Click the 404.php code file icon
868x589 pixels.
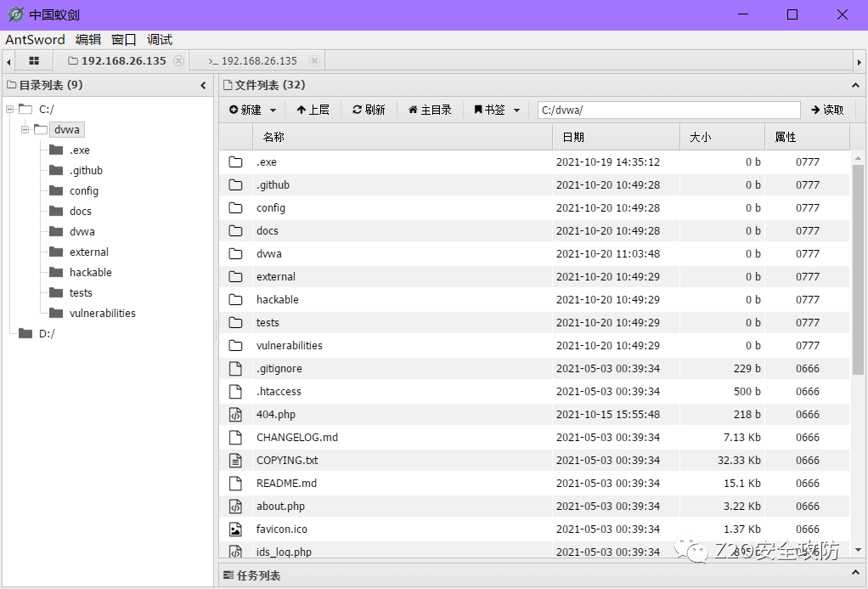(x=236, y=415)
